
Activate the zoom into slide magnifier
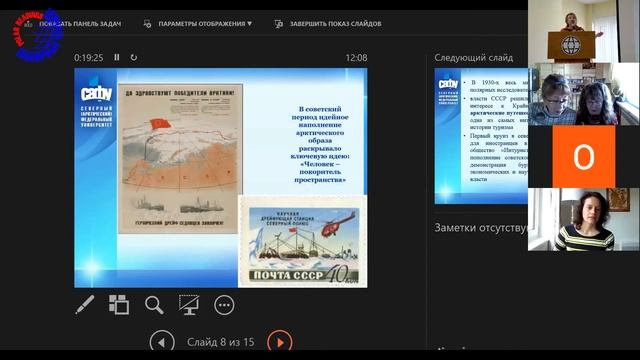click(154, 305)
